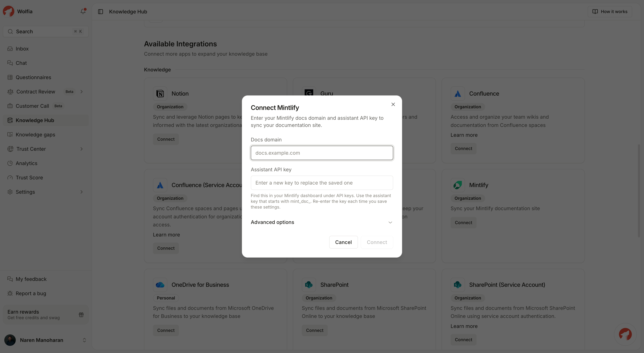Click the Knowledge Hub database icon
Image resolution: width=644 pixels, height=353 pixels.
pyautogui.click(x=10, y=120)
